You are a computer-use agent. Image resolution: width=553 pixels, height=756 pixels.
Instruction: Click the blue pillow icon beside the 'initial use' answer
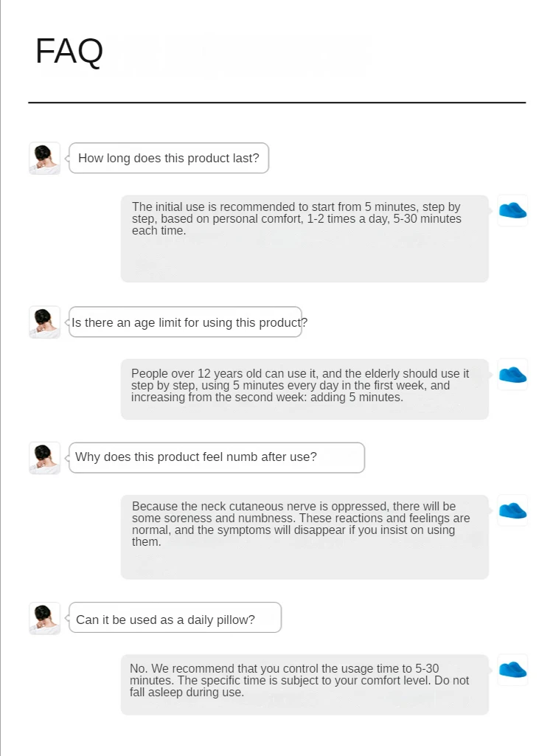click(512, 211)
